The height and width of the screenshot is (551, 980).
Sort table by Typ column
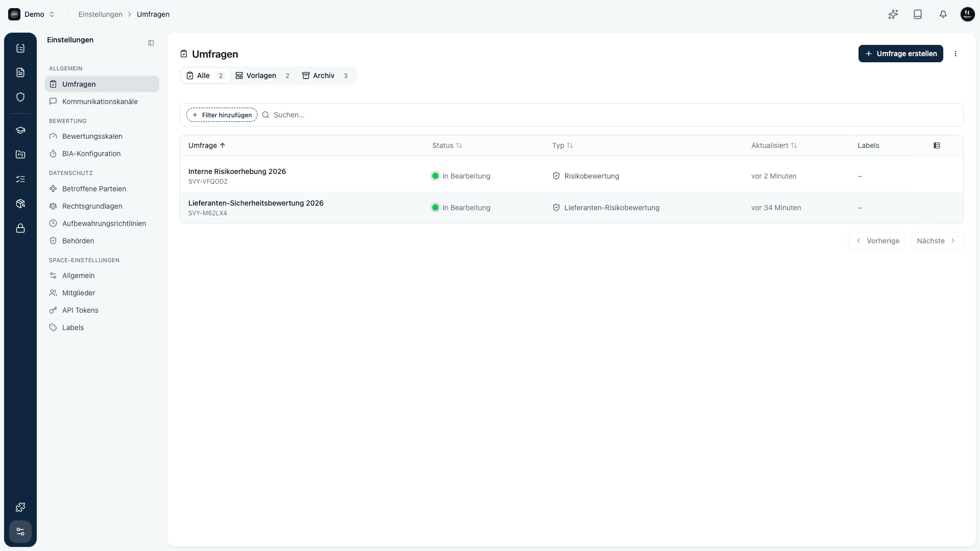tap(562, 145)
